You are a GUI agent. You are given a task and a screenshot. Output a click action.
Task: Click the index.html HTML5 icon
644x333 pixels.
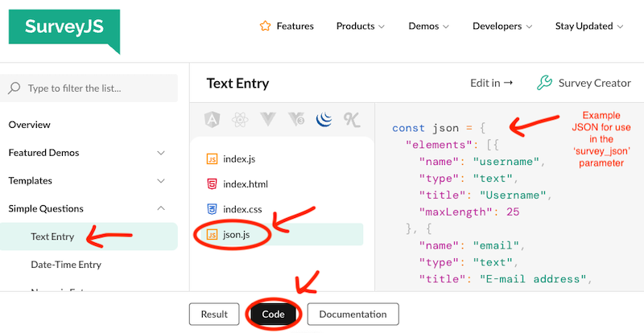pyautogui.click(x=212, y=184)
